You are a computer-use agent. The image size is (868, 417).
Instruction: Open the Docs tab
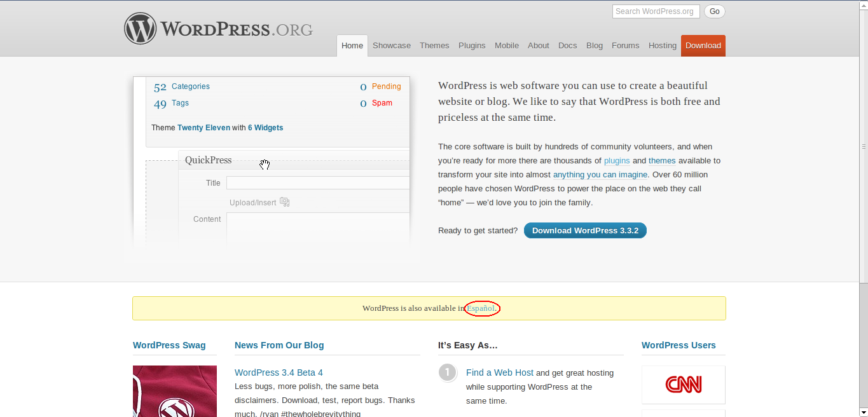pyautogui.click(x=568, y=46)
